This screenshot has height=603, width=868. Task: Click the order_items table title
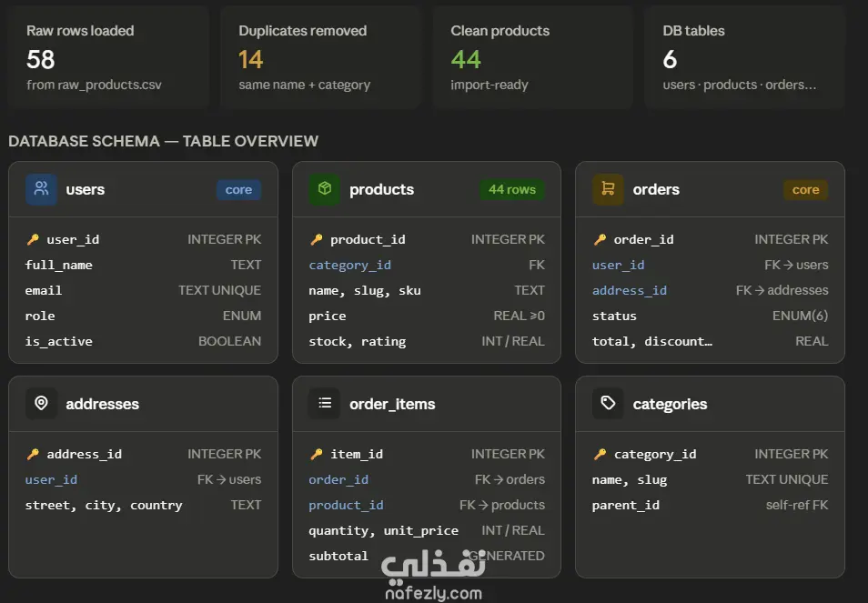point(392,404)
